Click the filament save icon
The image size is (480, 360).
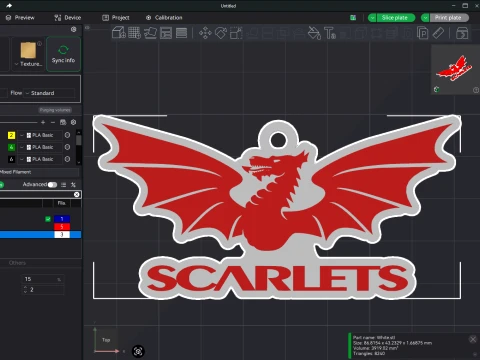[63, 122]
